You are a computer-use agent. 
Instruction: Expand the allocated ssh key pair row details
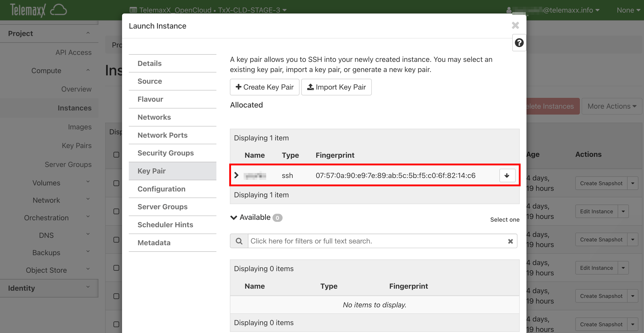click(x=236, y=175)
